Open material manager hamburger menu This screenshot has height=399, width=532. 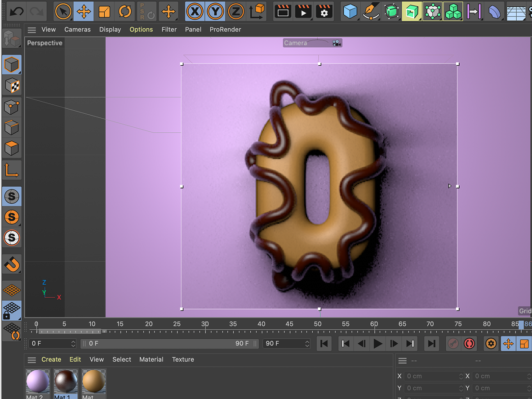[31, 360]
